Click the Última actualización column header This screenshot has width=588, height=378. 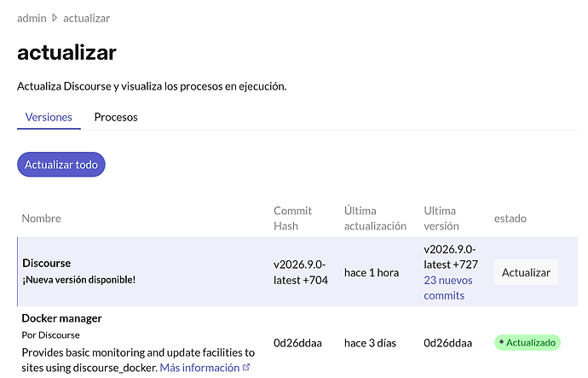tap(375, 218)
